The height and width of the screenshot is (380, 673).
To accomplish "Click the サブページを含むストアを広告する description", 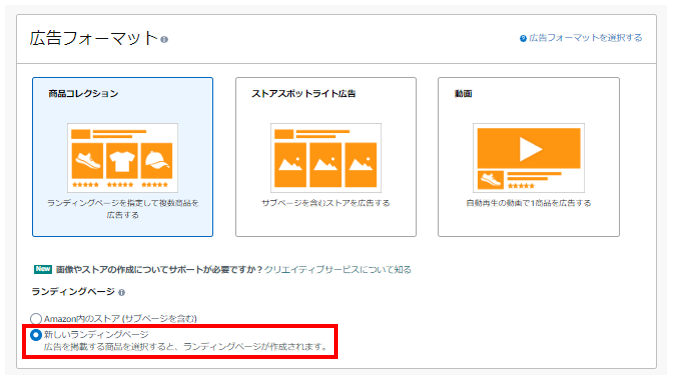I will [326, 203].
